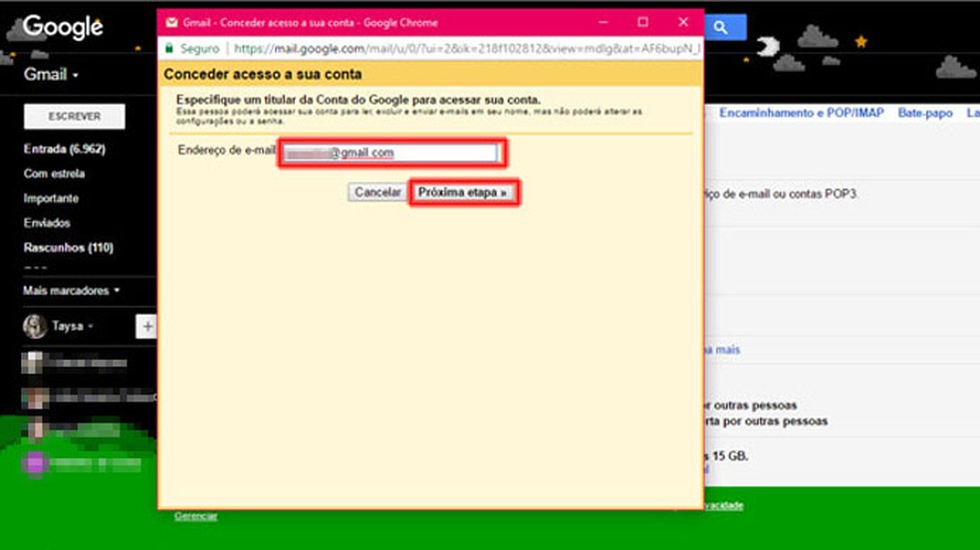Minimize the Conceder acesso popup window
Viewport: 980px width, 550px height.
coord(604,22)
